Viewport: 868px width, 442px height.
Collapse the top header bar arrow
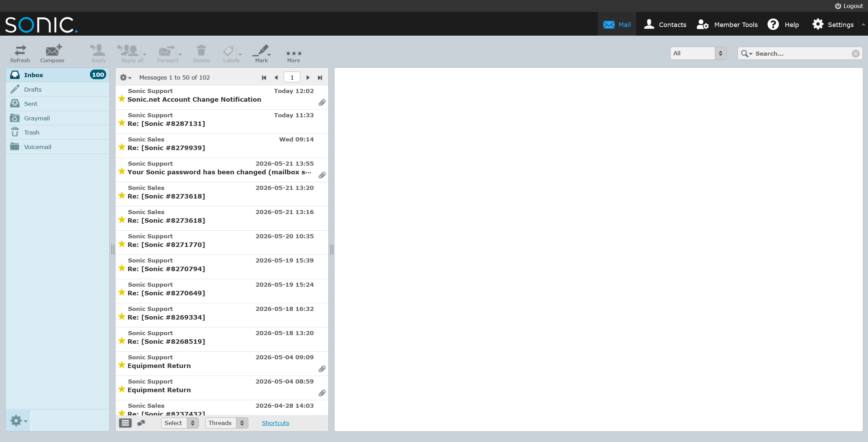864,24
